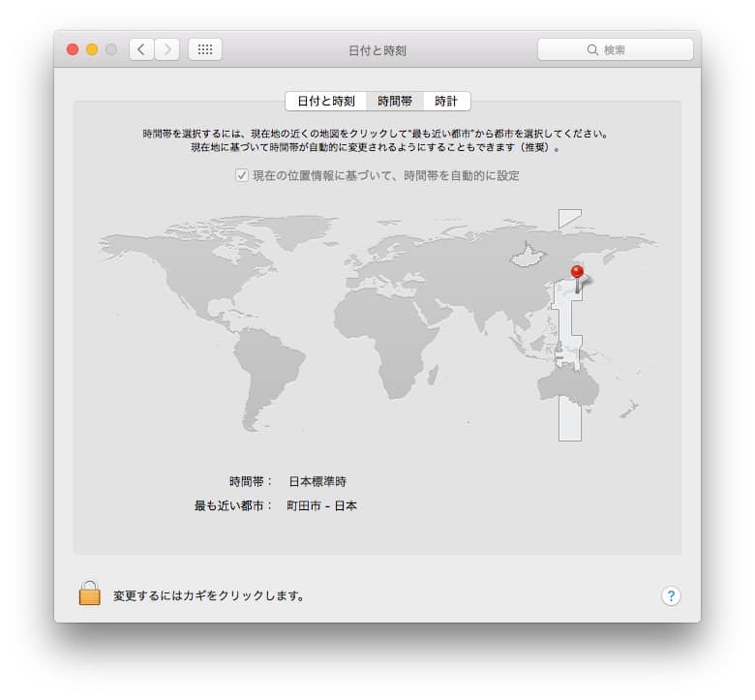Open help with the question mark button

pos(671,595)
